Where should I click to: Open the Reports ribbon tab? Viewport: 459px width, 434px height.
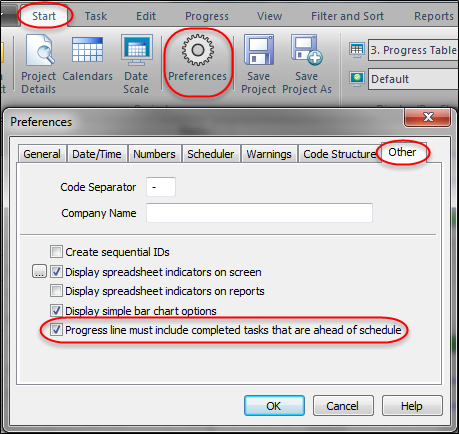point(434,16)
